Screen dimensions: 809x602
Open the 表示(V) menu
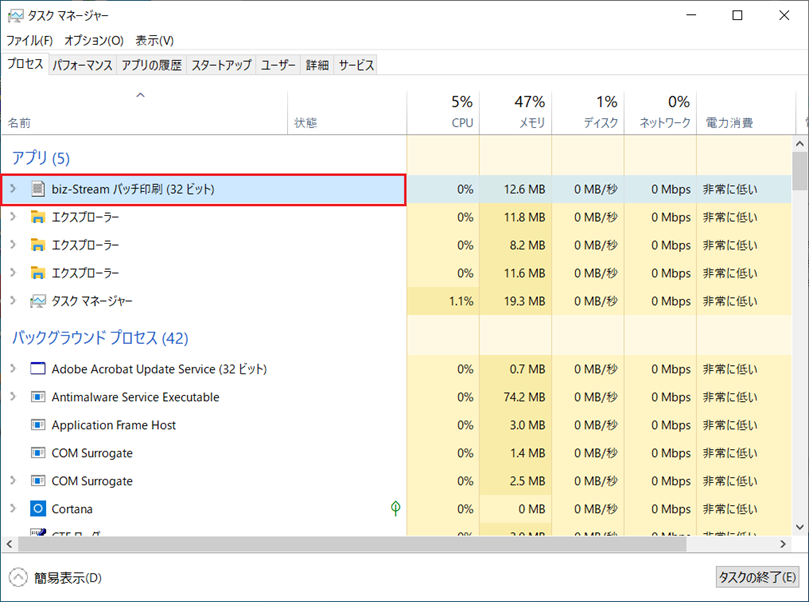coord(154,40)
